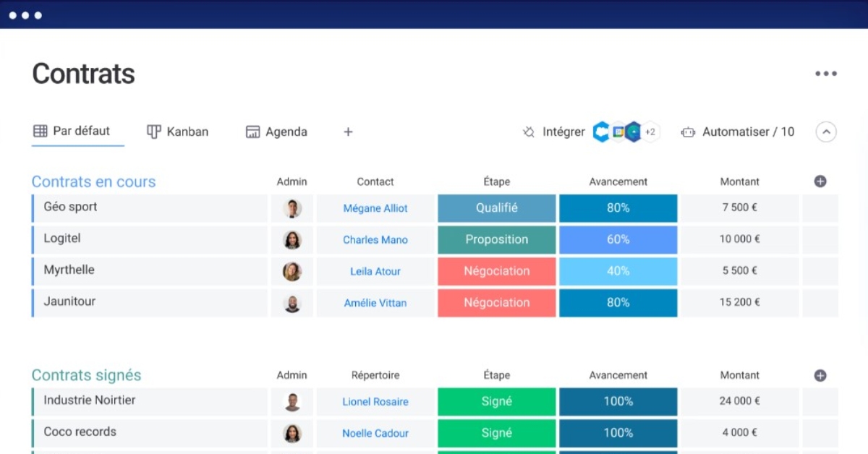
Task: Collapse the Contrats signés group
Action: [x=86, y=375]
